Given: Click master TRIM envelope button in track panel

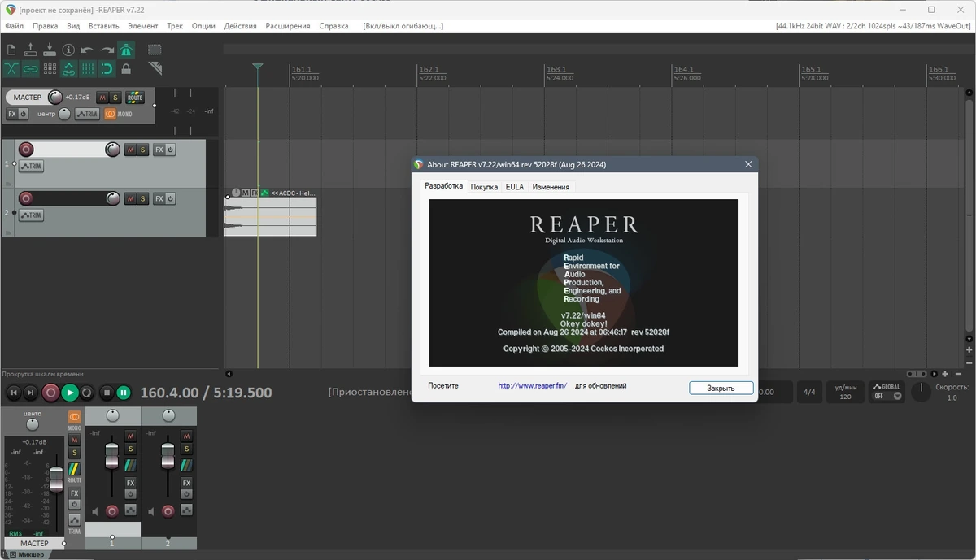Looking at the screenshot, I should click(87, 114).
